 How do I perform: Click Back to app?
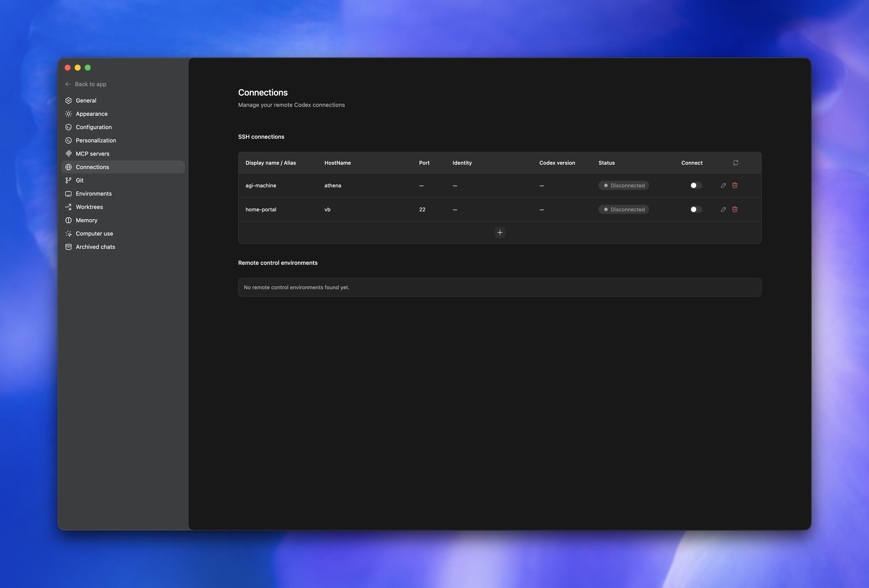91,84
